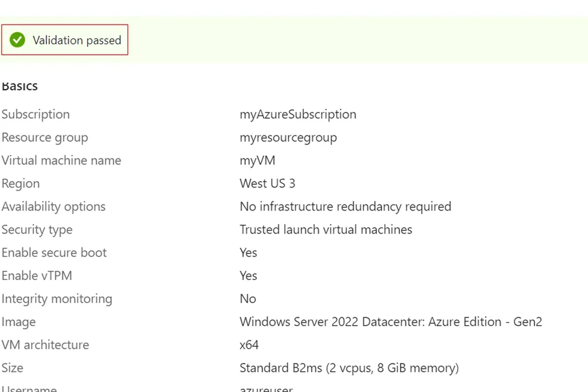This screenshot has width=588, height=392.
Task: Select the Windows Server 2022 Datacenter image value
Action: click(391, 322)
